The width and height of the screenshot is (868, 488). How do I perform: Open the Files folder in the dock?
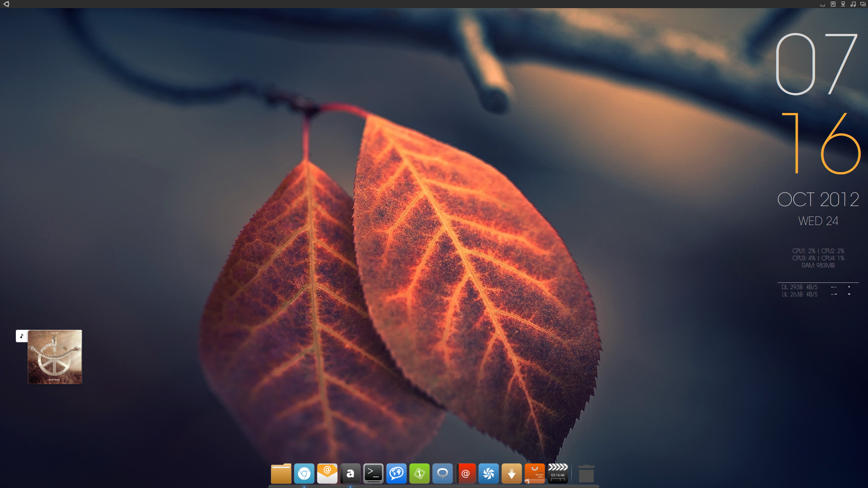click(281, 474)
